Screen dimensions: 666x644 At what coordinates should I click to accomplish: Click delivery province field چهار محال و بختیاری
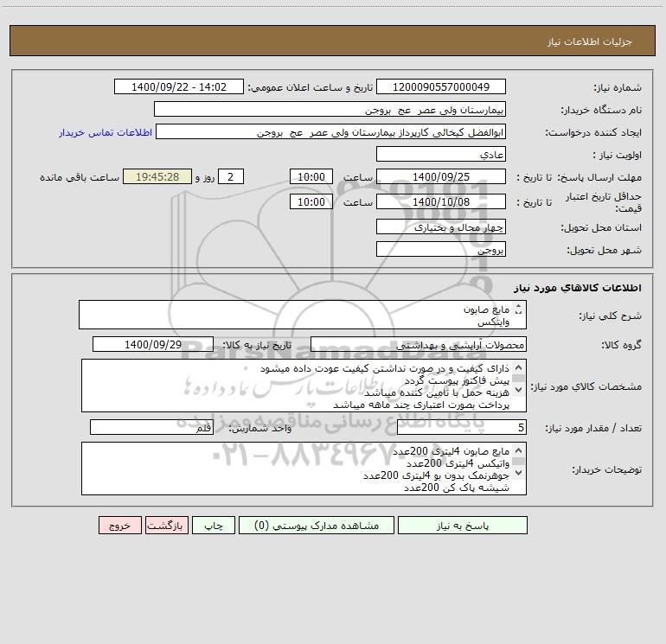[441, 226]
